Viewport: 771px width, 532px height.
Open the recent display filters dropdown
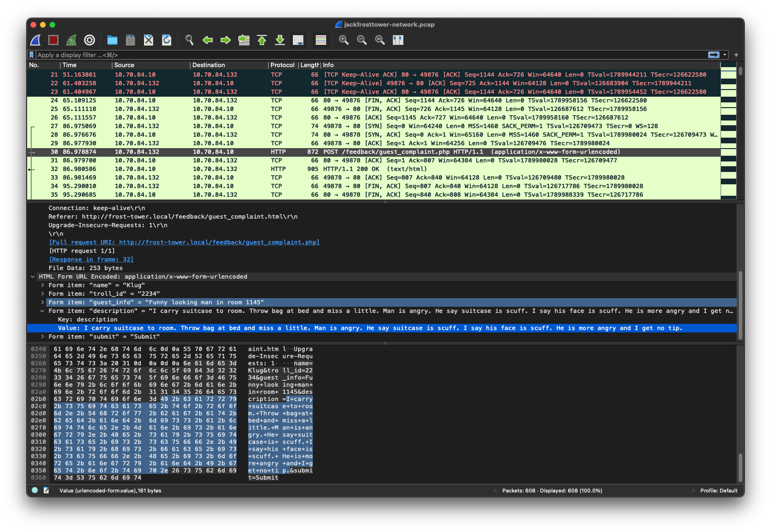point(725,55)
